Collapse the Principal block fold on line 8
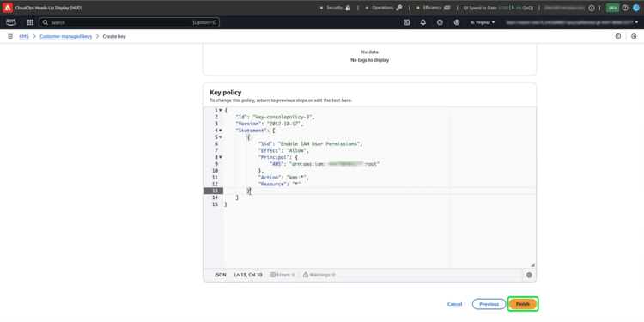 [x=221, y=157]
